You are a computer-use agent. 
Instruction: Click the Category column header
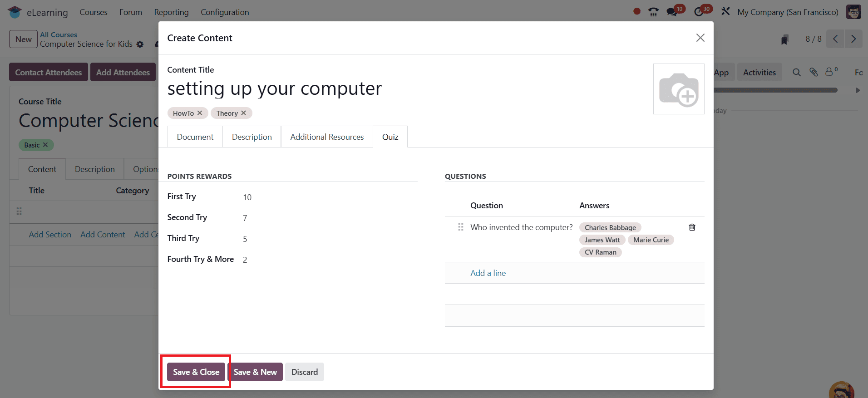[x=133, y=191]
